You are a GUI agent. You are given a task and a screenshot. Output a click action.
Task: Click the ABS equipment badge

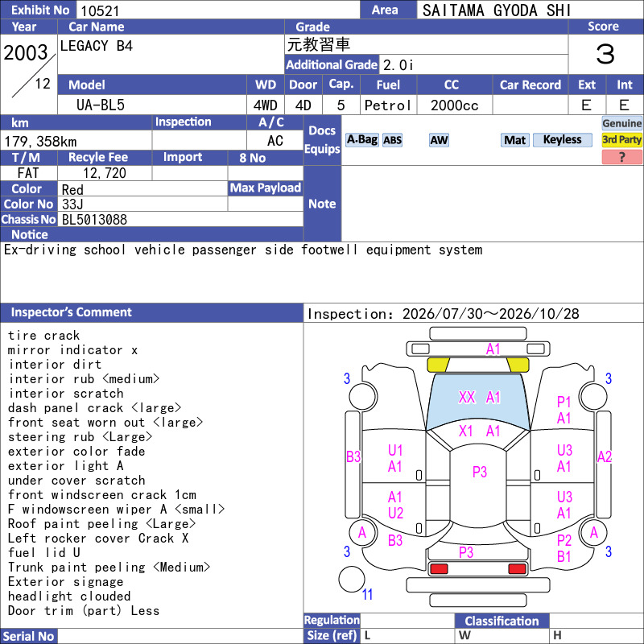pos(392,140)
